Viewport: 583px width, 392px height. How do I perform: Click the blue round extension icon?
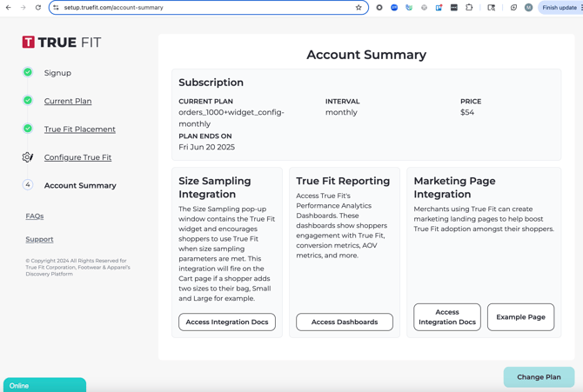click(394, 8)
